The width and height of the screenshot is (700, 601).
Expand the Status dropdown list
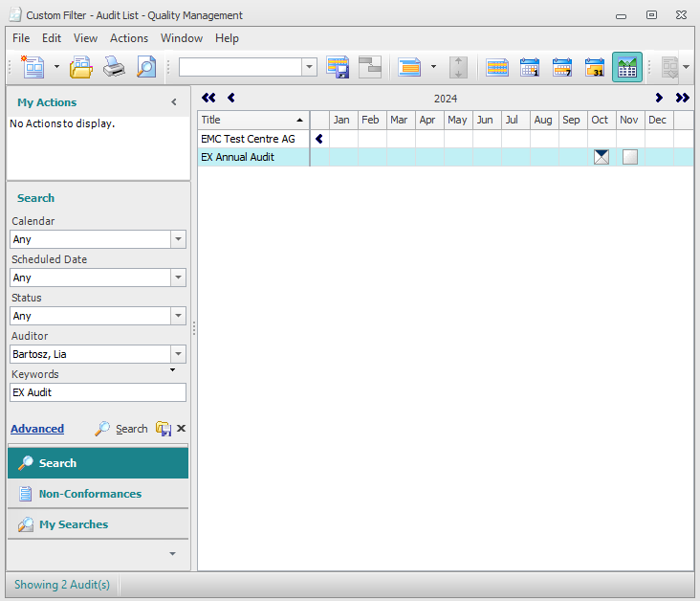[178, 316]
